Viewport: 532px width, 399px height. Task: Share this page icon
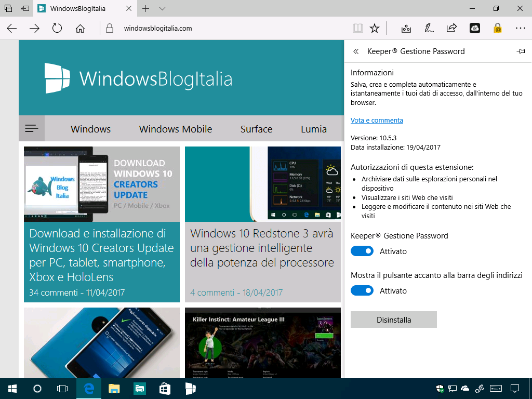tap(451, 28)
